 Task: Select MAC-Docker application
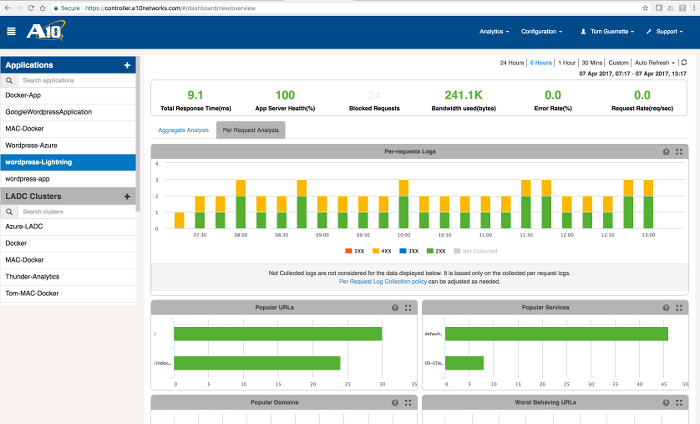tap(68, 129)
